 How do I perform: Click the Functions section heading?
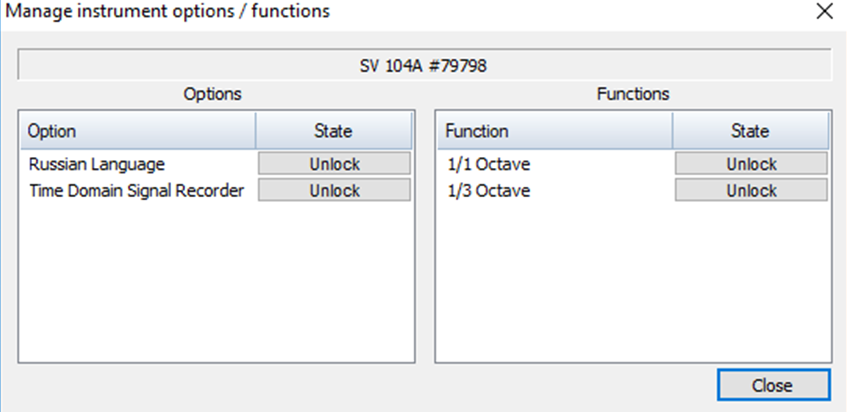click(632, 94)
